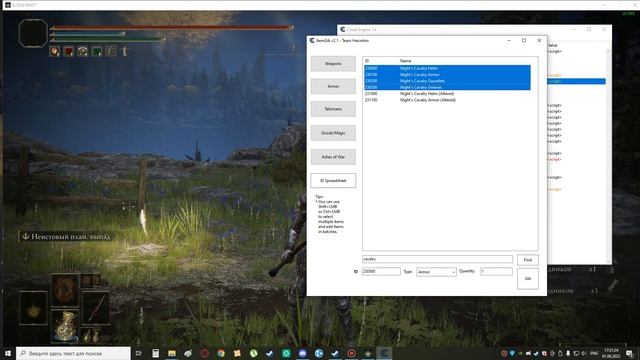Open the orange taskbar app icon
Screen dimensions: 640x360
237,353
